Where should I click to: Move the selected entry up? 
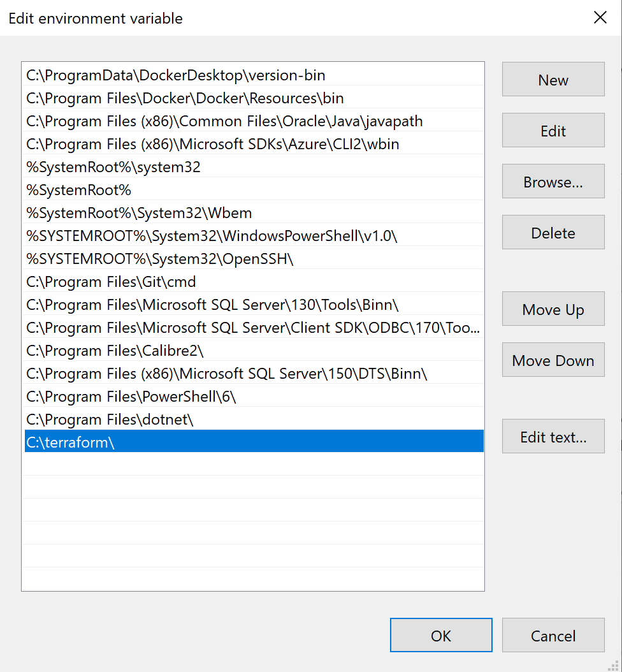coord(553,309)
